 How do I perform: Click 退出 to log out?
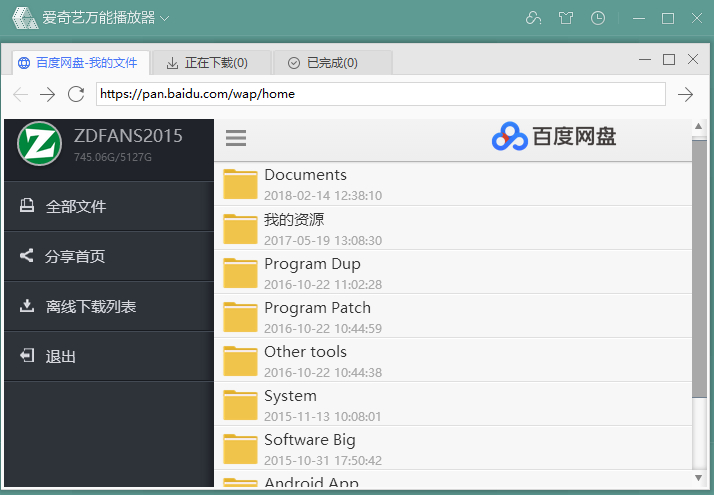click(61, 357)
